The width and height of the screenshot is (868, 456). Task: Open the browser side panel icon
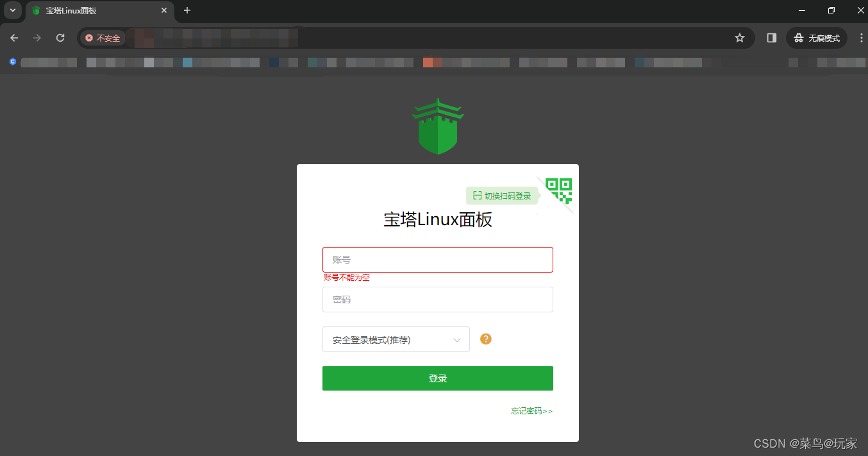[772, 38]
